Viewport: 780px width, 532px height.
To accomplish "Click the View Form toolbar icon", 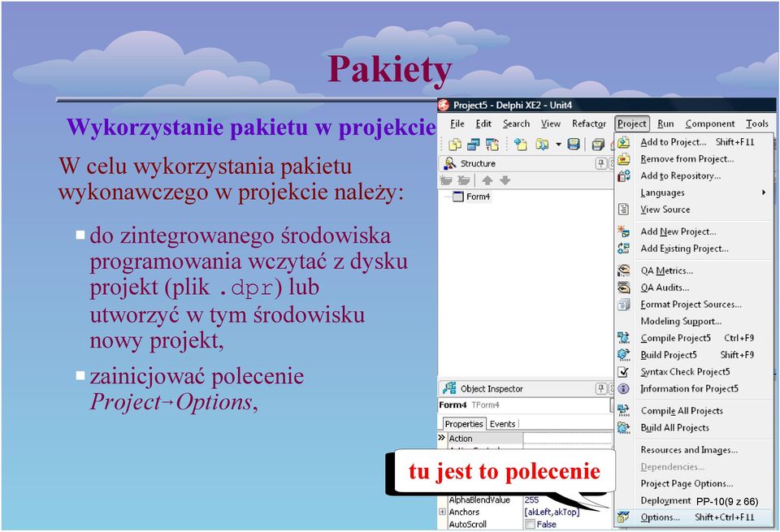I will click(473, 145).
